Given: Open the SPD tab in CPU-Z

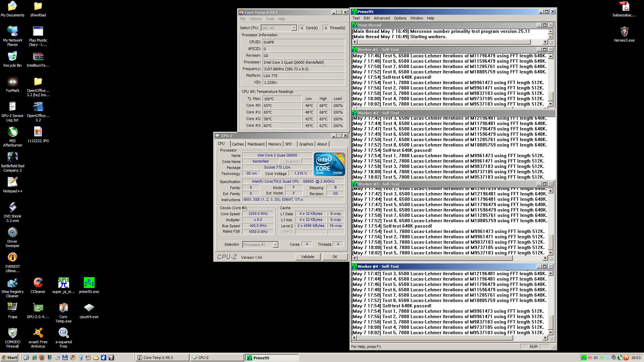Looking at the screenshot, I should (288, 144).
